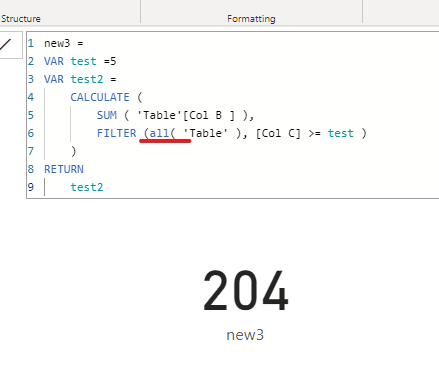Click 'VAR test2 =' on line 3
Screen dimensions: 439x371
click(x=80, y=79)
